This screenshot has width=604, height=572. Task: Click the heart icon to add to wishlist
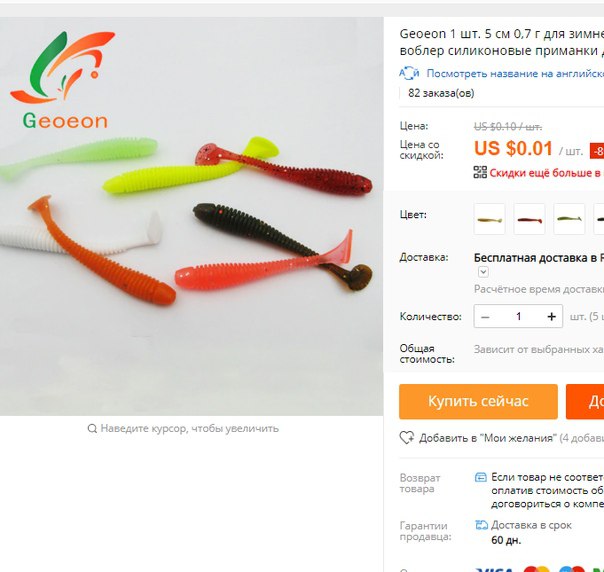click(407, 438)
